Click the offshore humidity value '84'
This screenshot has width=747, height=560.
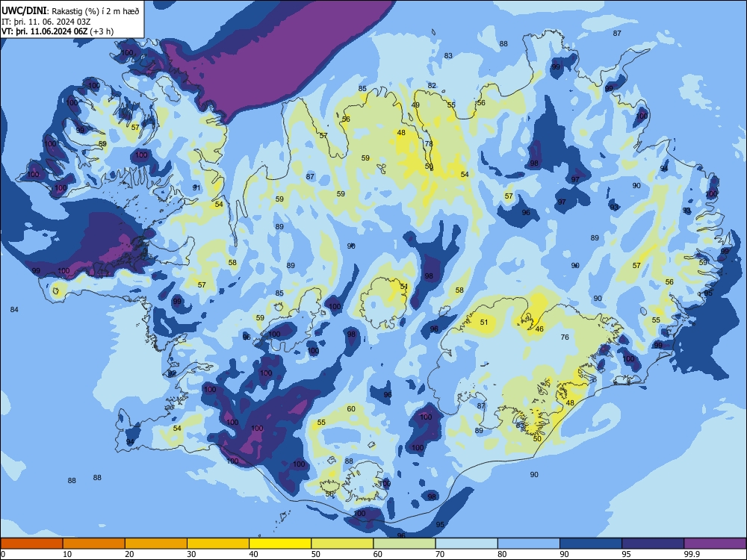[14, 310]
